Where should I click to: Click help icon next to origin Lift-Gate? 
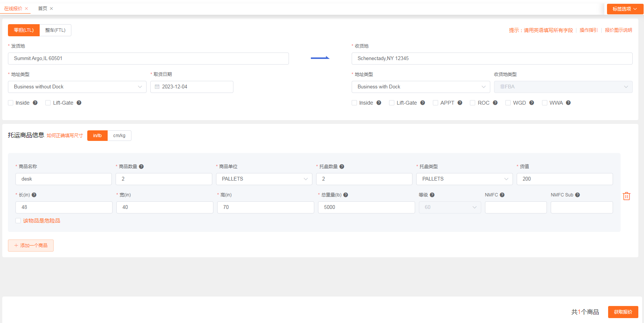tap(79, 103)
